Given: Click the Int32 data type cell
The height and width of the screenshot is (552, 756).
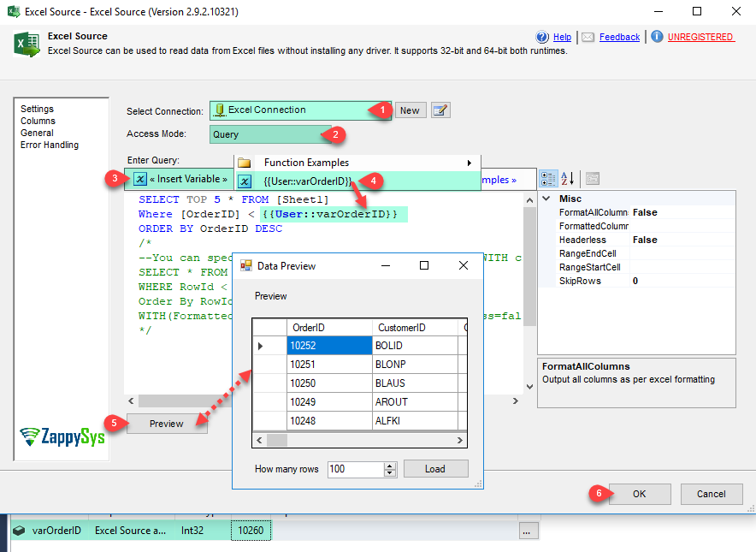Looking at the screenshot, I should pyautogui.click(x=204, y=531).
